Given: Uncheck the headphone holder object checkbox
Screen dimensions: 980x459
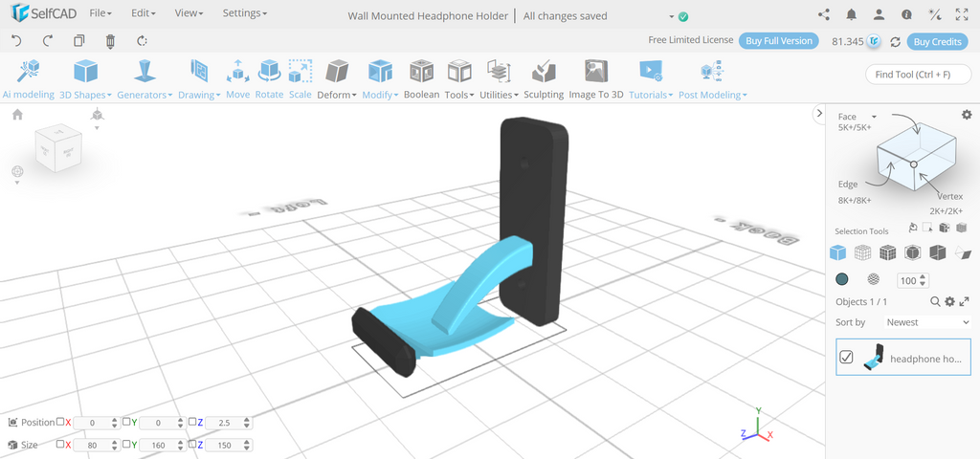Looking at the screenshot, I should 846,358.
